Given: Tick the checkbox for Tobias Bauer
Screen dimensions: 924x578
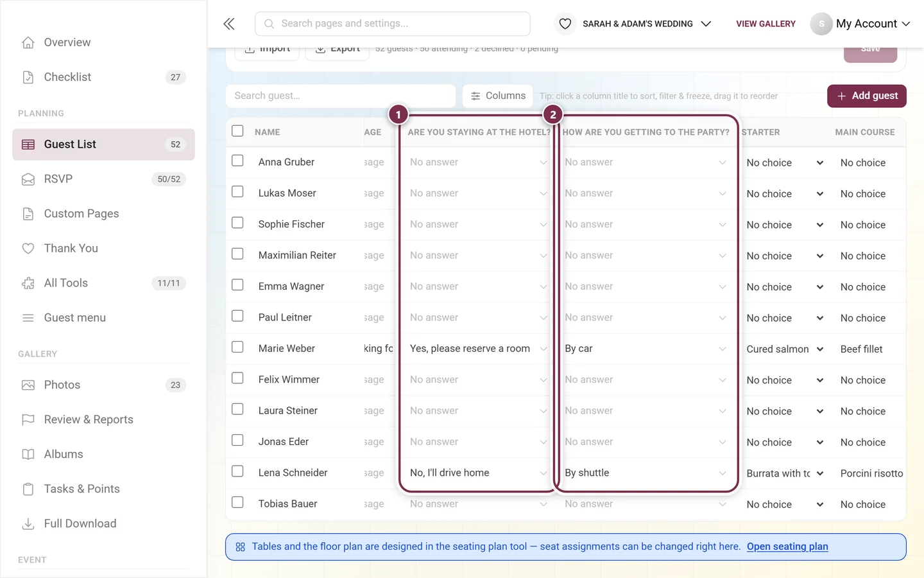Looking at the screenshot, I should tap(237, 502).
